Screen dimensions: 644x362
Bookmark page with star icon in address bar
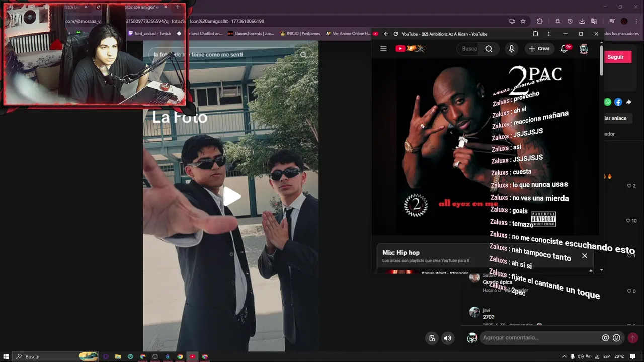pos(523,21)
